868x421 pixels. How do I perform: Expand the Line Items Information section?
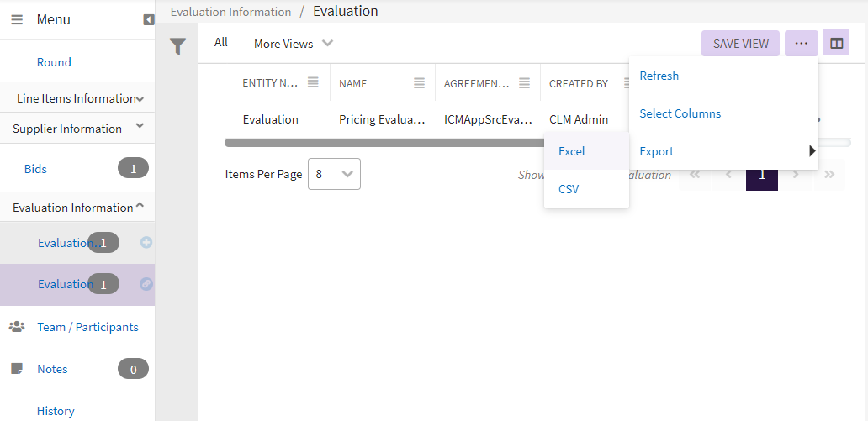click(140, 99)
